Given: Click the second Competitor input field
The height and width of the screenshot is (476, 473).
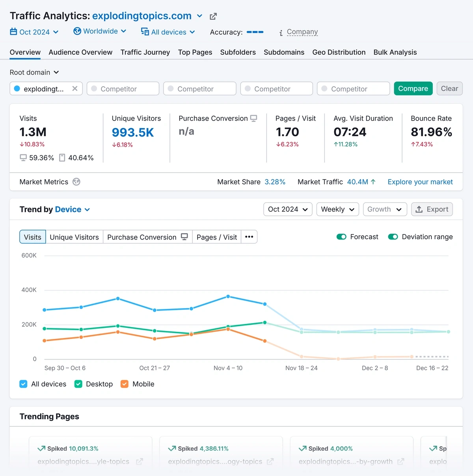Looking at the screenshot, I should [x=200, y=89].
